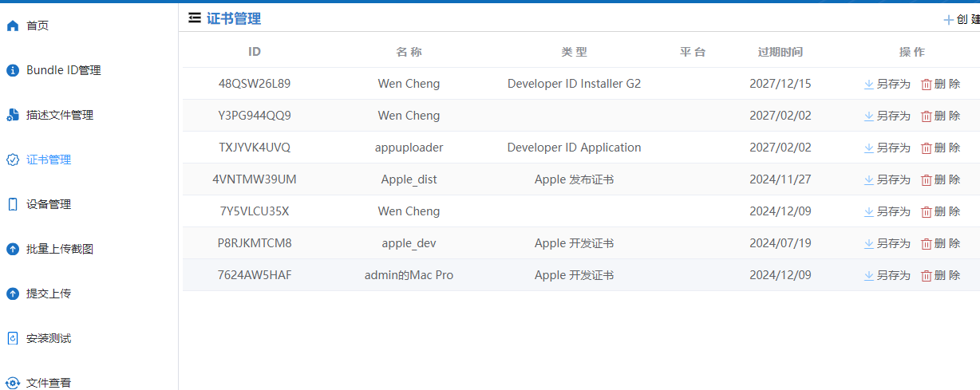
Task: Click download icon in the P8RJKMTCM8 row
Action: coord(869,243)
